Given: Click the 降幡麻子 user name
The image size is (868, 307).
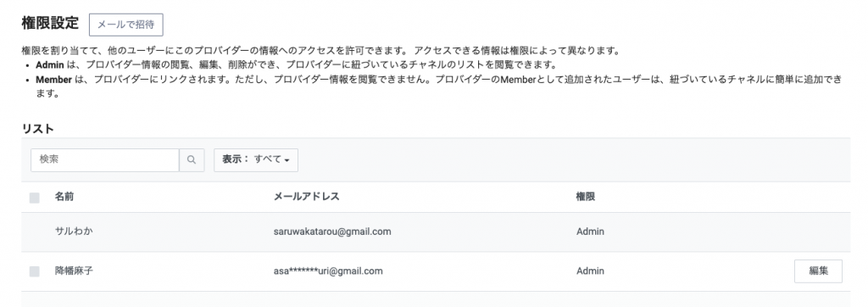Looking at the screenshot, I should [74, 271].
